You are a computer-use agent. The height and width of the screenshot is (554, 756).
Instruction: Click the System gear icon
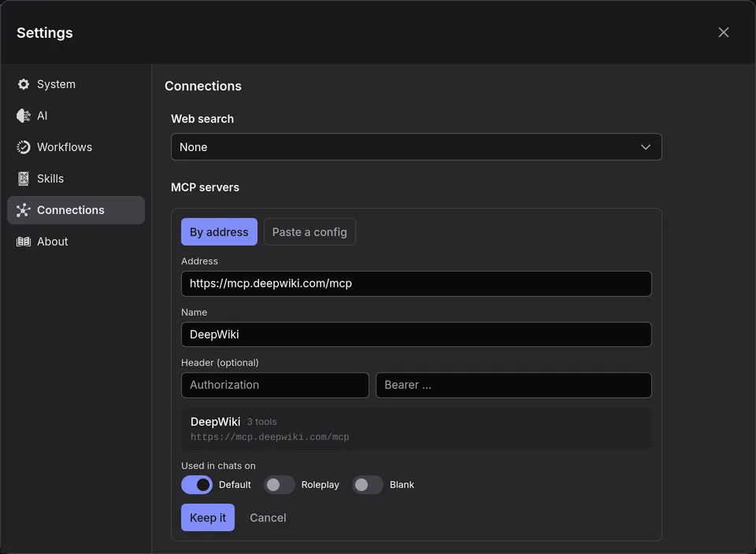pyautogui.click(x=23, y=84)
